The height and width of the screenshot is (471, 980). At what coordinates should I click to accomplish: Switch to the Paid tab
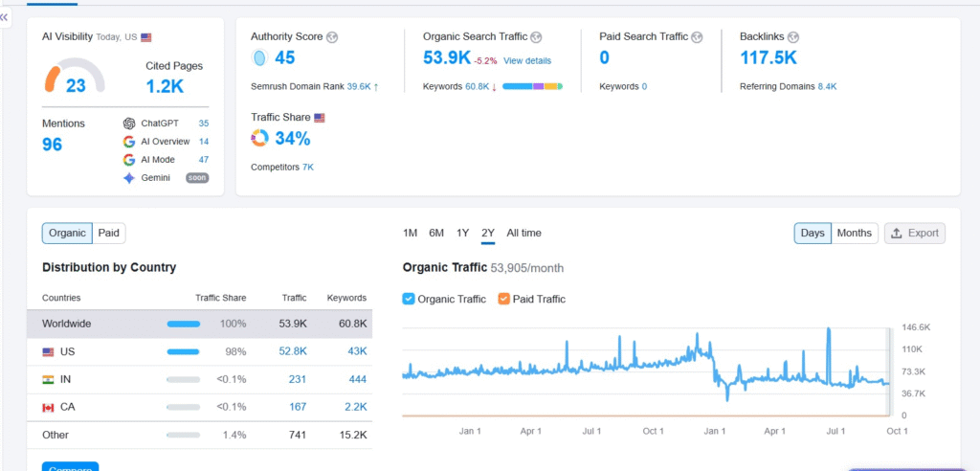point(109,233)
